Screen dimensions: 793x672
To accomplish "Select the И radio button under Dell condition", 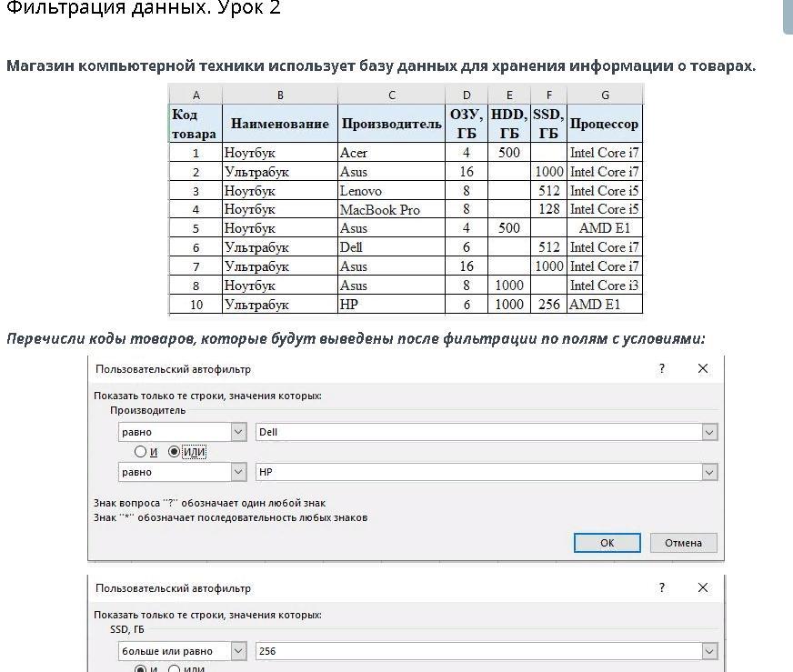I will click(140, 452).
